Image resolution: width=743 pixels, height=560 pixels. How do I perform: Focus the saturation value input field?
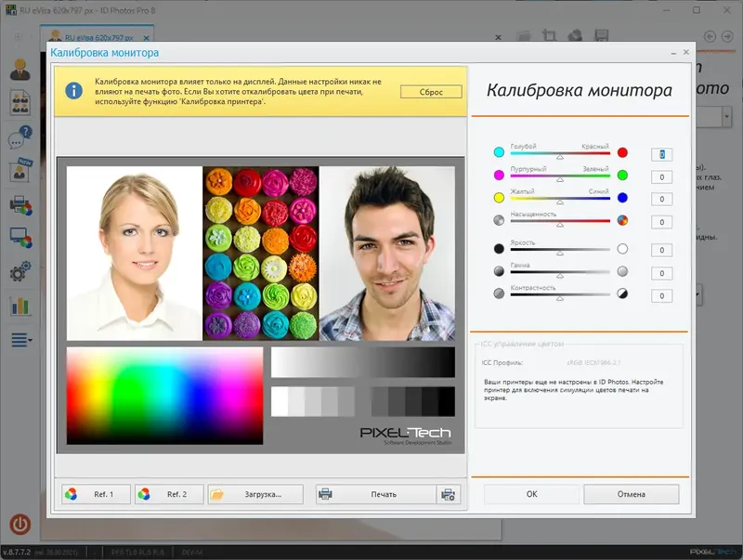pyautogui.click(x=661, y=222)
